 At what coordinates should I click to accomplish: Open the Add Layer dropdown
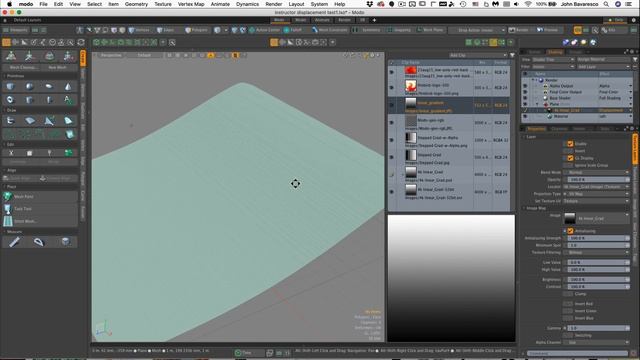coord(604,67)
